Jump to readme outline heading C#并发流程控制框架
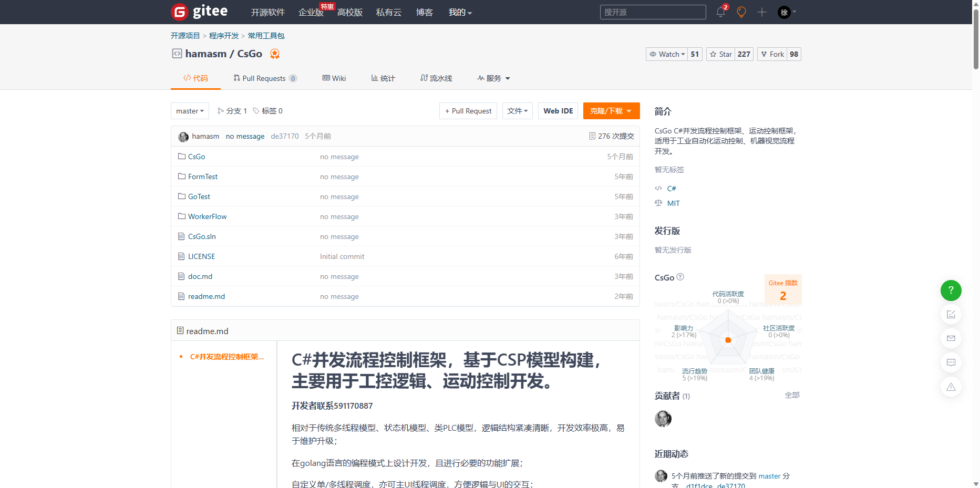980x488 pixels. click(227, 357)
